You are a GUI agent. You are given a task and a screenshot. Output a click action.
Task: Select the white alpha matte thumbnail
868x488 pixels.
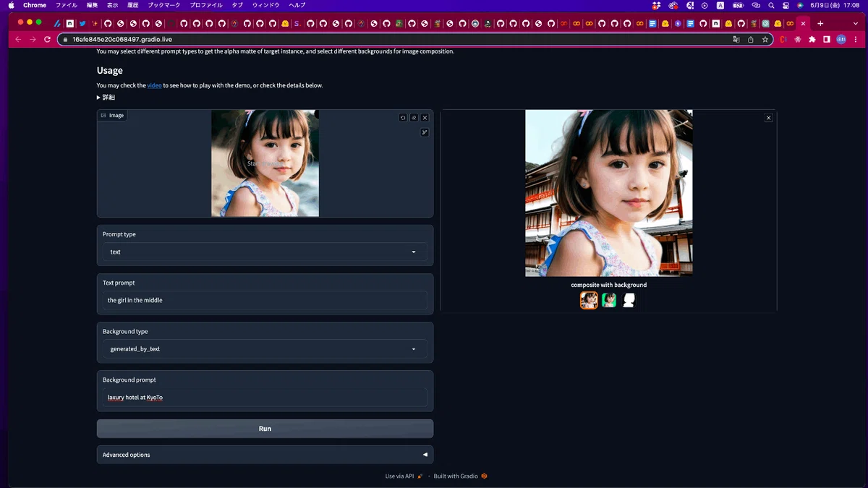(x=629, y=300)
